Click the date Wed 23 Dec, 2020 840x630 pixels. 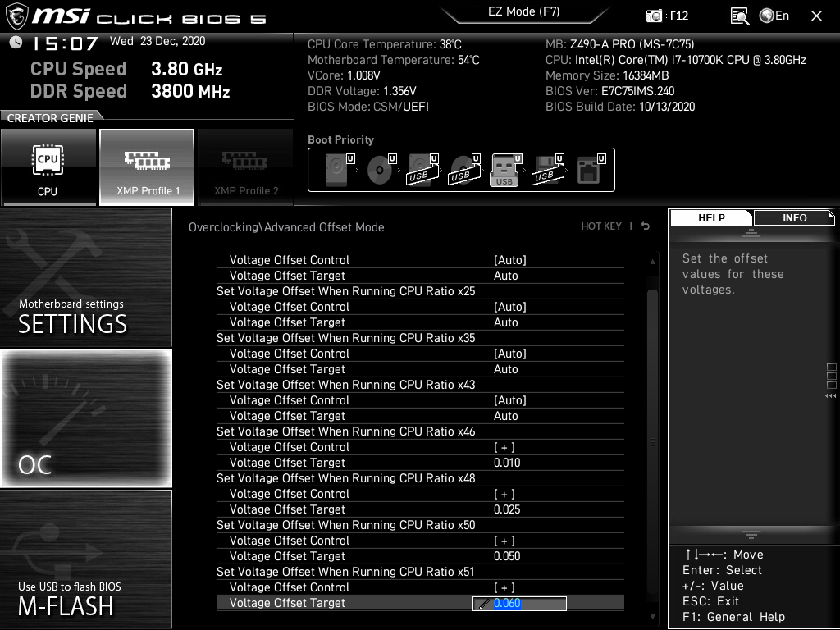pyautogui.click(x=157, y=41)
